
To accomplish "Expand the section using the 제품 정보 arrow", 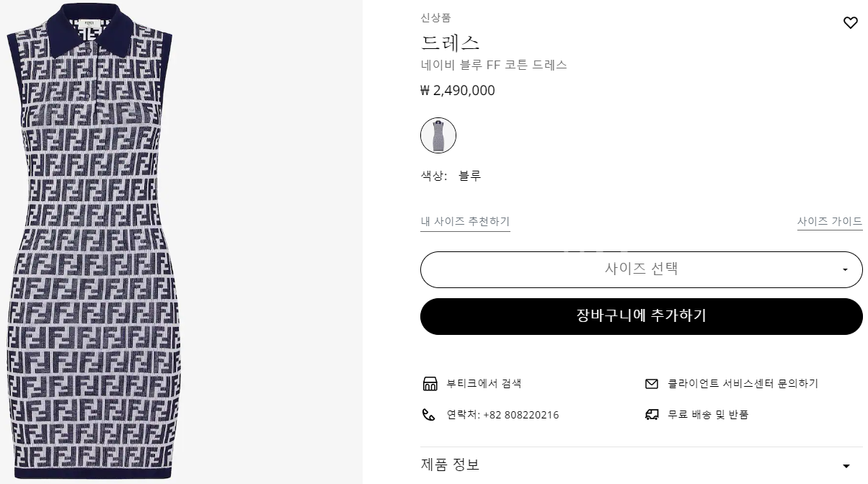I will [x=846, y=465].
